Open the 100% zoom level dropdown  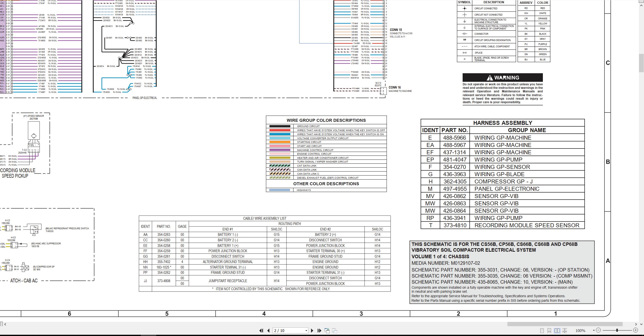[594, 330]
